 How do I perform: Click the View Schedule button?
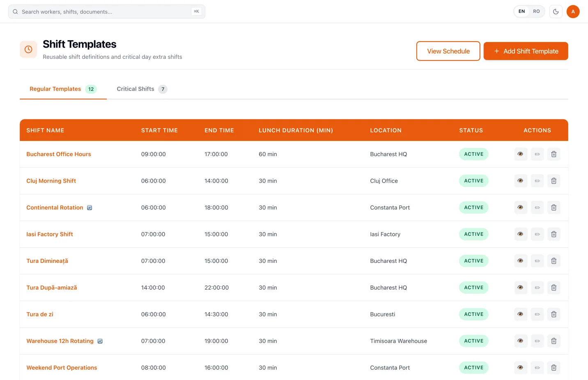pos(448,51)
